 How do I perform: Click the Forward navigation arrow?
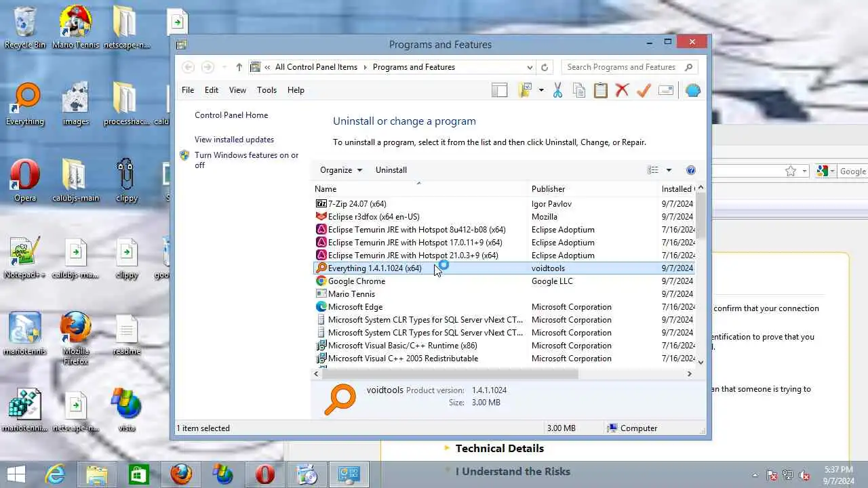point(208,67)
